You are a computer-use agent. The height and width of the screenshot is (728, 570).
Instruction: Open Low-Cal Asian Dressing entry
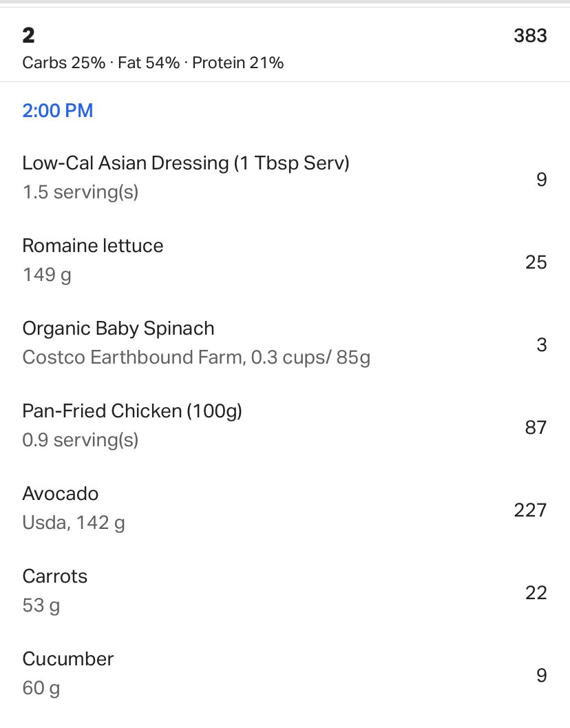click(x=285, y=178)
